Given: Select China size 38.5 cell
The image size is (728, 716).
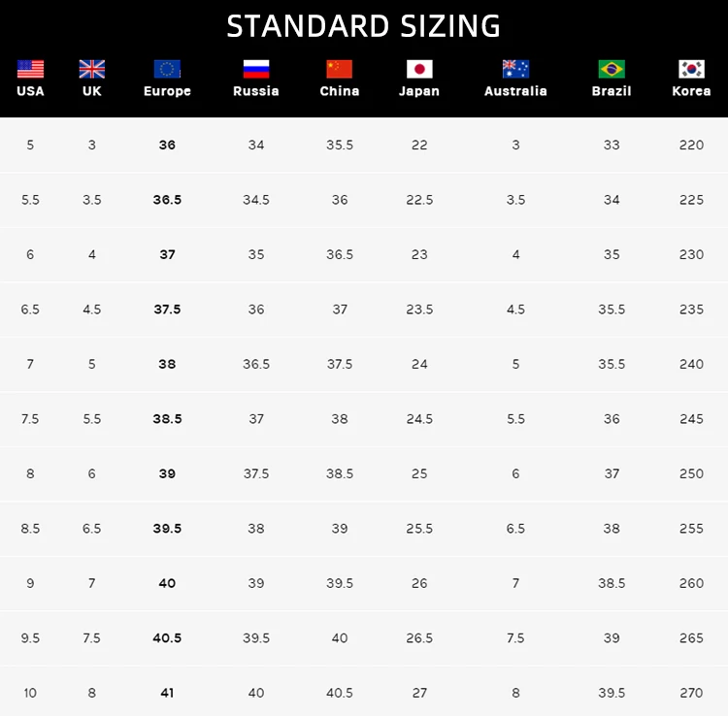Looking at the screenshot, I should click(340, 473).
